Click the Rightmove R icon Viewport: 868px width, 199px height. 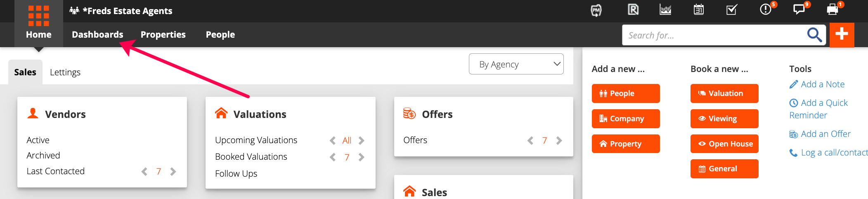coord(633,10)
